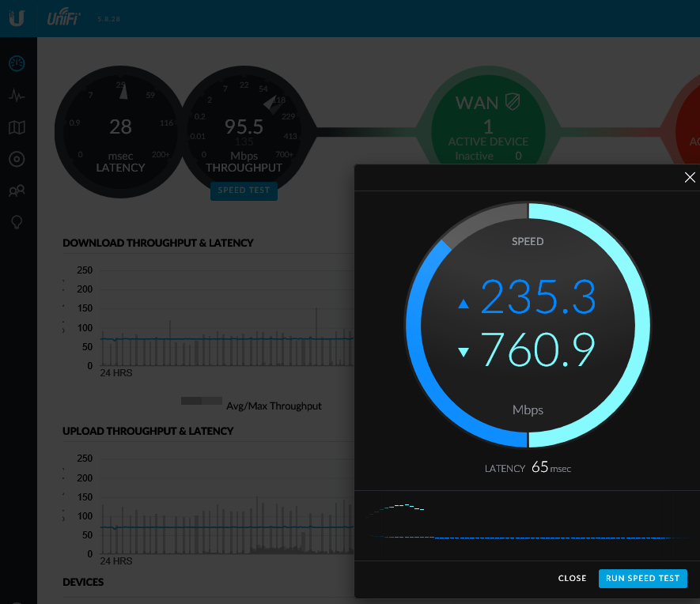Click the UniFi wordmark logo

coord(64,17)
